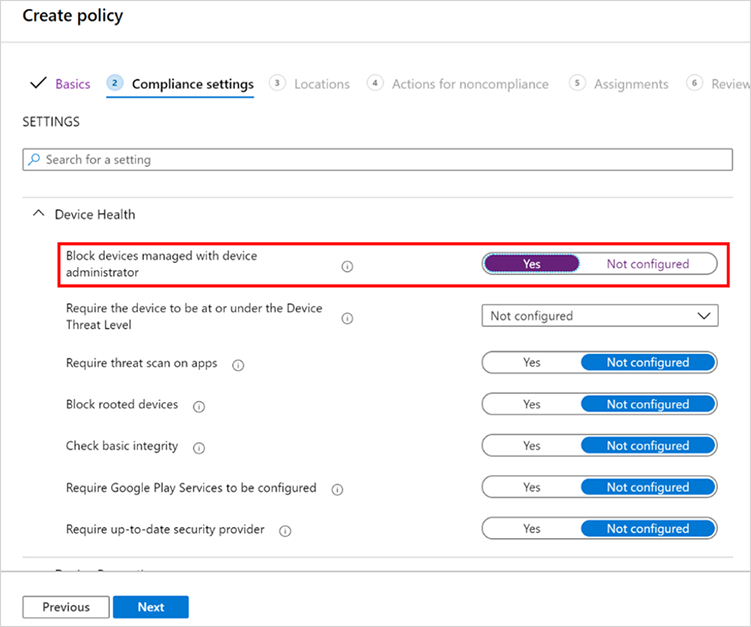The width and height of the screenshot is (751, 627).
Task: Focus the Search for a setting field
Action: (x=377, y=160)
